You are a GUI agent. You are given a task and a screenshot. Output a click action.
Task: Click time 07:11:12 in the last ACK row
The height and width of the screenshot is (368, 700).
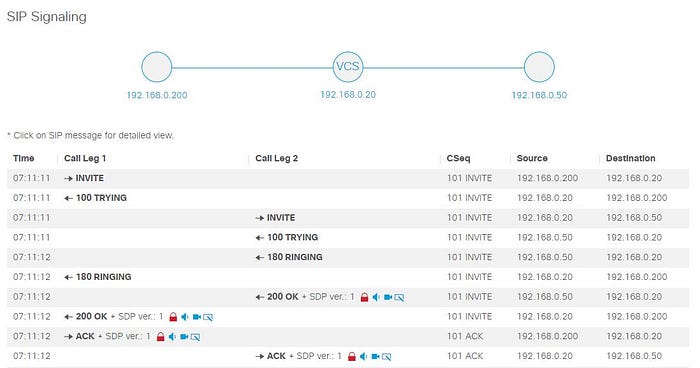click(31, 356)
